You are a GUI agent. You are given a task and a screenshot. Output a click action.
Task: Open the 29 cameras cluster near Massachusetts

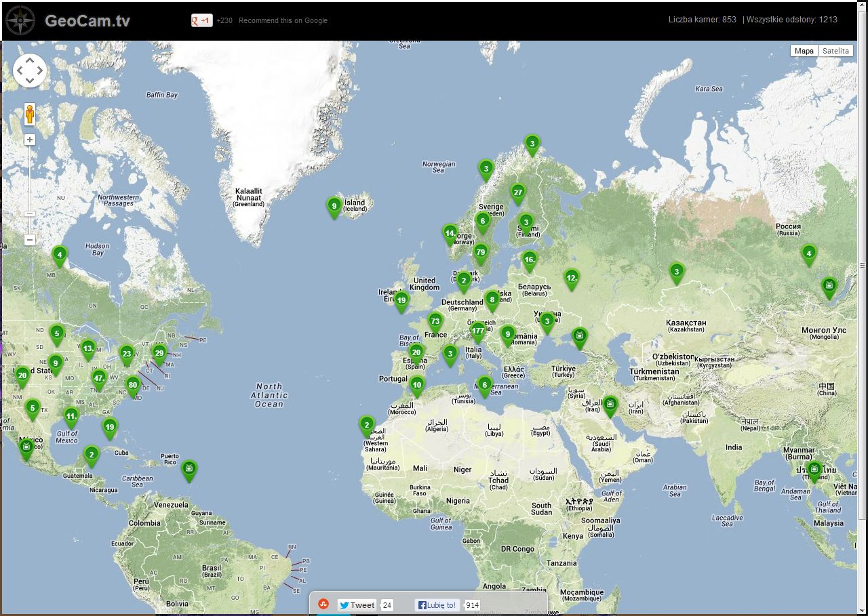(159, 354)
